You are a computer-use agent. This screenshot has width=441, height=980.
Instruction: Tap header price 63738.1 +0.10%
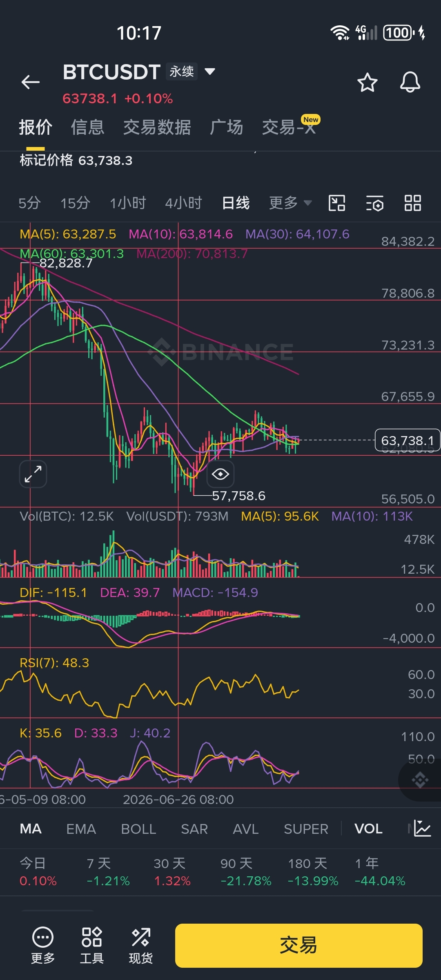[x=118, y=98]
